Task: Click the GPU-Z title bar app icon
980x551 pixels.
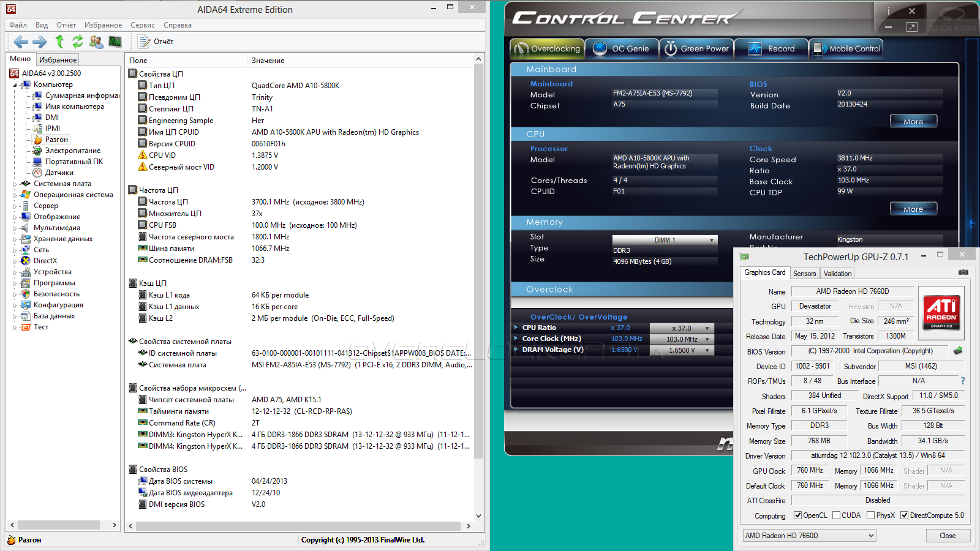Action: [x=745, y=257]
